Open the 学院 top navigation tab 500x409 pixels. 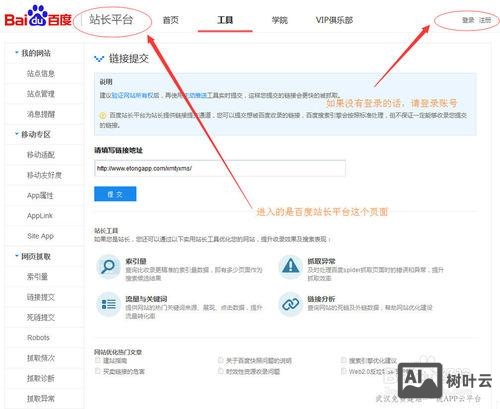point(279,20)
